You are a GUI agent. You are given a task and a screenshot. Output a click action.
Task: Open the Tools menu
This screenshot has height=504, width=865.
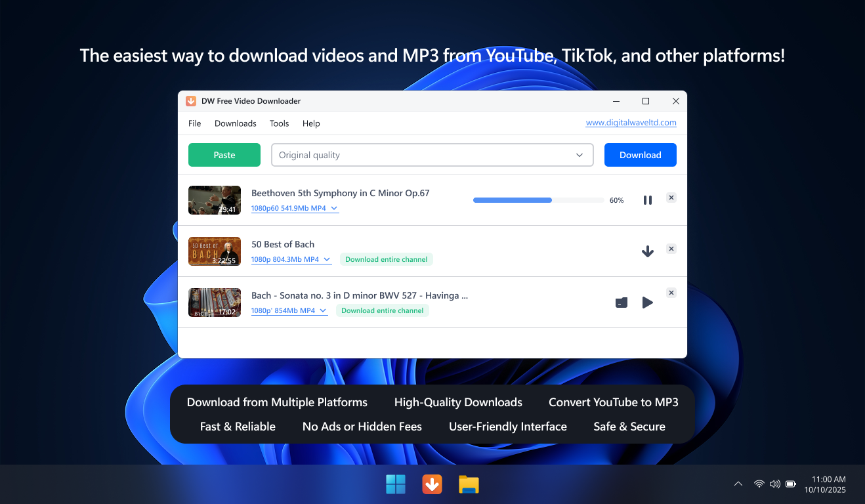[x=279, y=123]
